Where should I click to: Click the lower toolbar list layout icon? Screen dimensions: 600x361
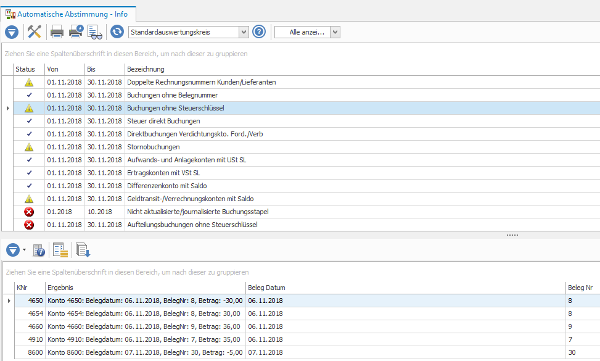click(60, 250)
